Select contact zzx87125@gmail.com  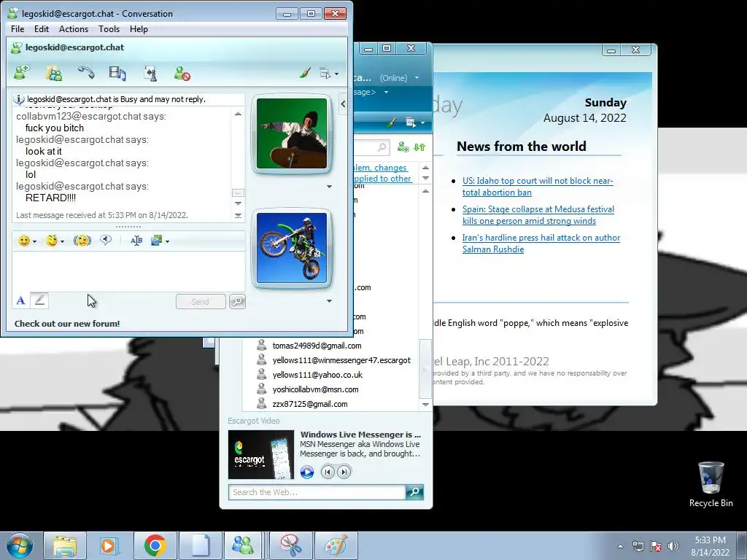[x=309, y=404]
